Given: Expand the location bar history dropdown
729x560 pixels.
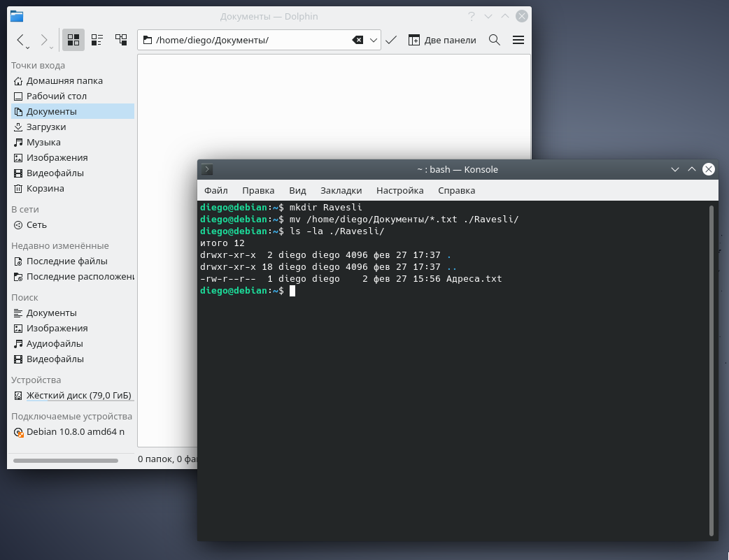Looking at the screenshot, I should 374,40.
